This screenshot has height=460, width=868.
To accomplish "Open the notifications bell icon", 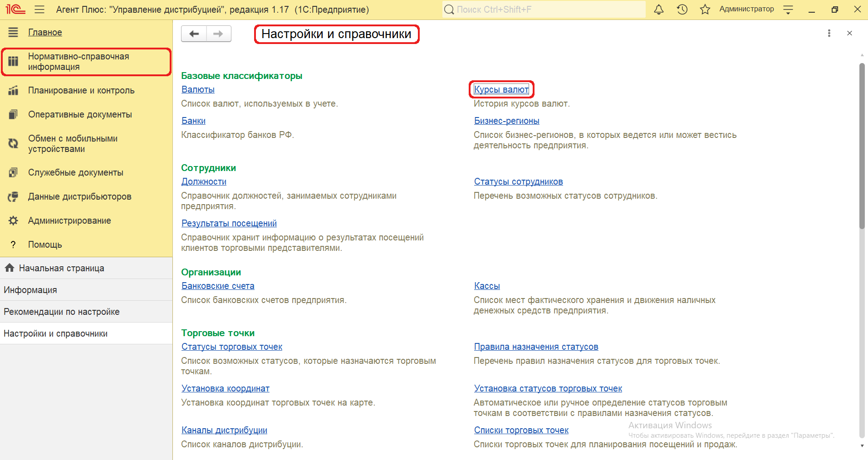I will [x=659, y=10].
